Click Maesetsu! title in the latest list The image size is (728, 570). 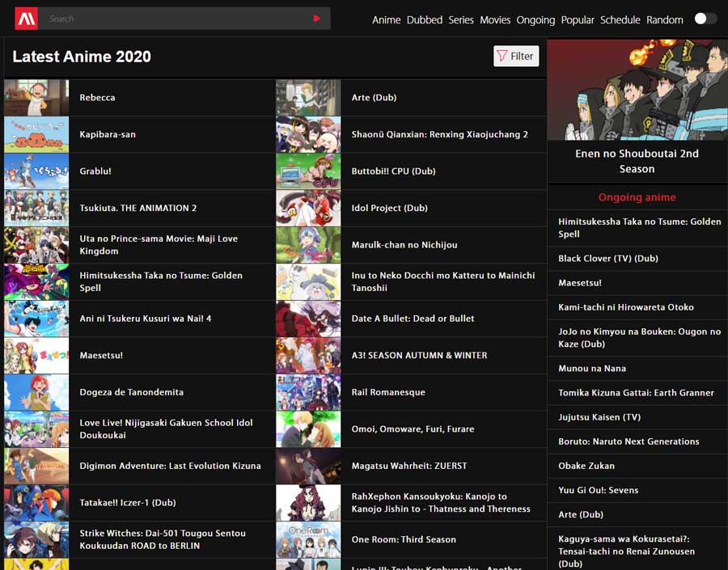(x=101, y=355)
